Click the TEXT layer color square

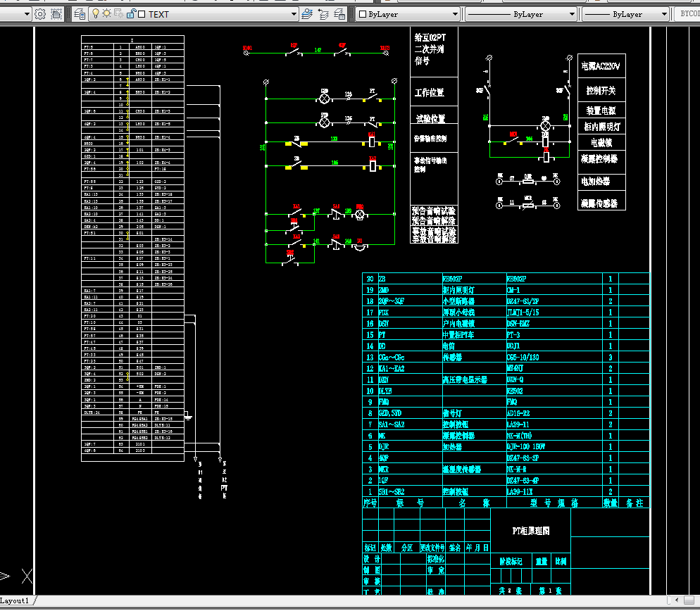(142, 14)
